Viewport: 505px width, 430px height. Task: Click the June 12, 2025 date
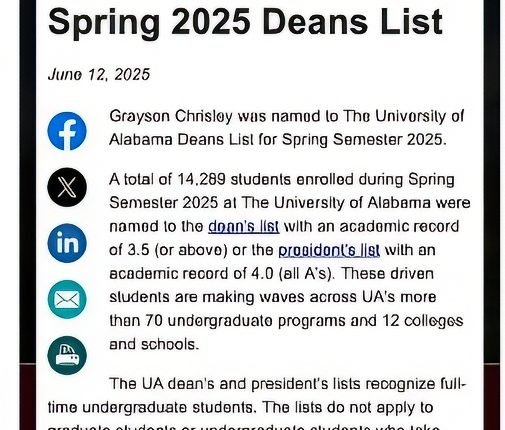(99, 74)
